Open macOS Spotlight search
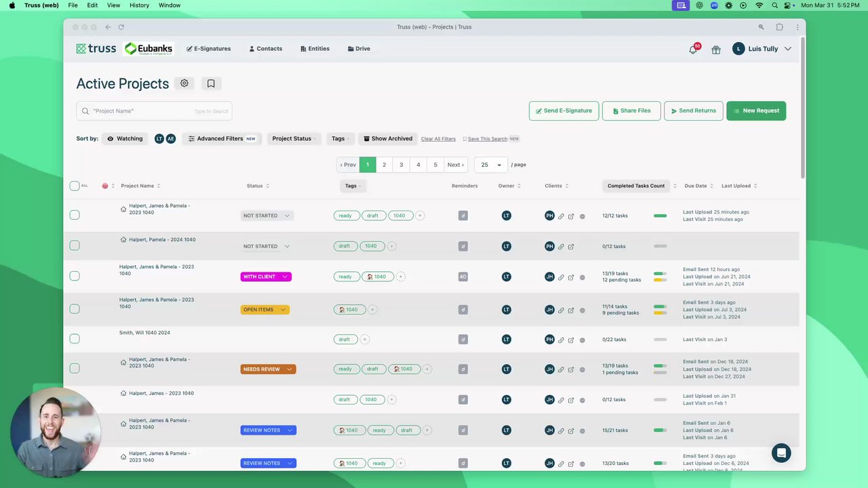The height and width of the screenshot is (488, 868). point(774,5)
